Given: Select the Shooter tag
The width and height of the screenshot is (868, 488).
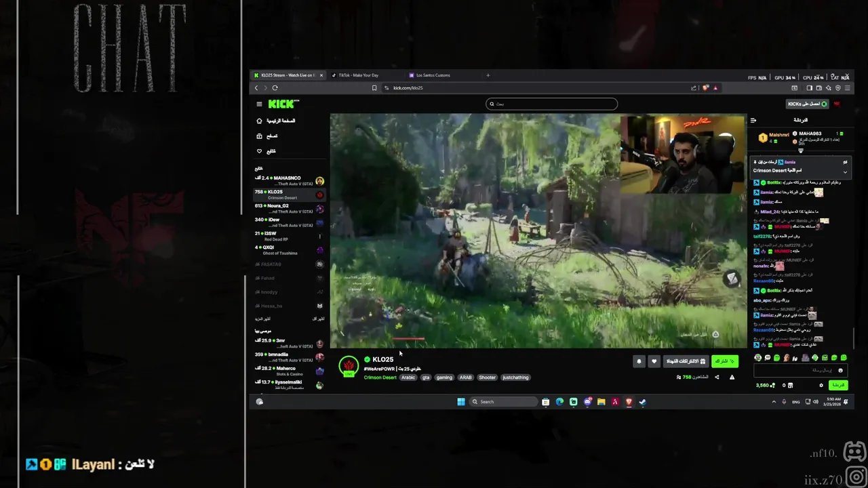Looking at the screenshot, I should click(x=487, y=378).
